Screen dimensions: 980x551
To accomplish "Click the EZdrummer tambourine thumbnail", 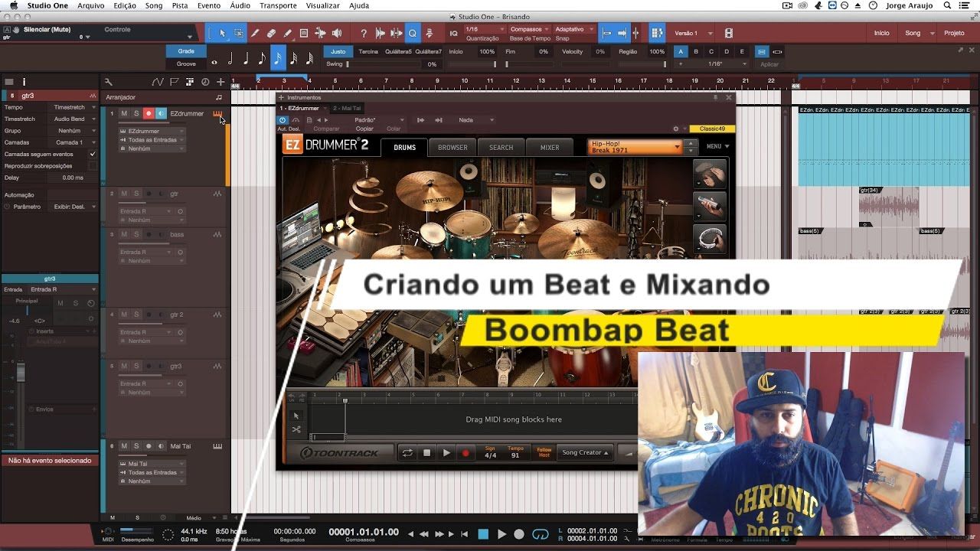I will [x=710, y=238].
